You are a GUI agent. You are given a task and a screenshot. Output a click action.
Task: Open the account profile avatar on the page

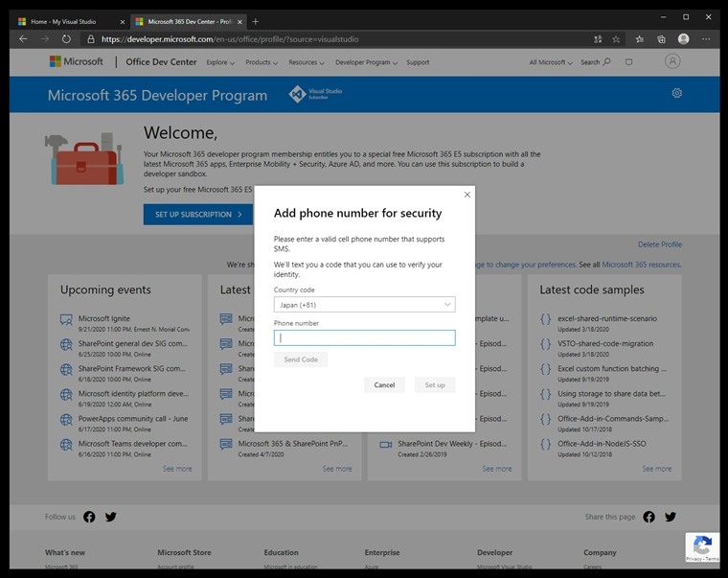coord(672,61)
